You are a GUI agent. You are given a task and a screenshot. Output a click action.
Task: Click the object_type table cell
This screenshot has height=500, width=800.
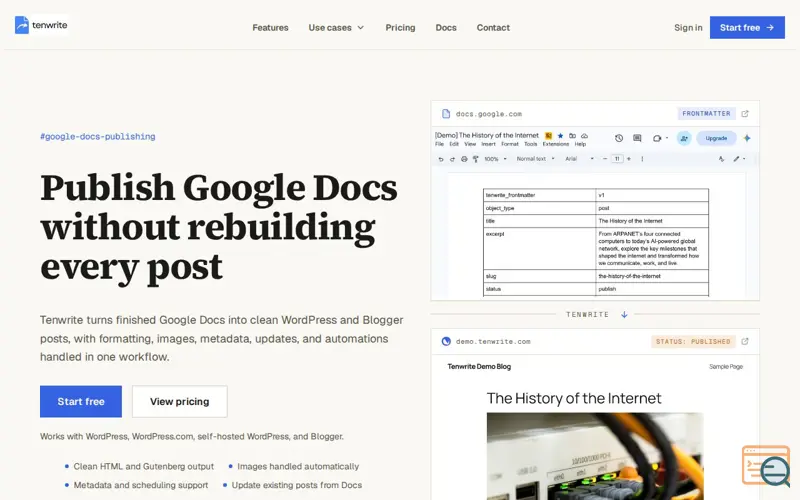click(x=539, y=208)
